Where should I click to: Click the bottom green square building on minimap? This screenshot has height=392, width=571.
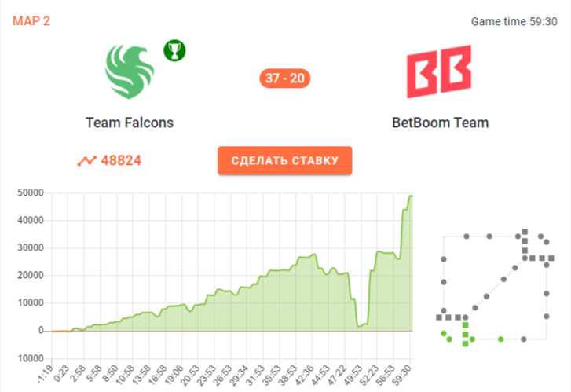[466, 343]
